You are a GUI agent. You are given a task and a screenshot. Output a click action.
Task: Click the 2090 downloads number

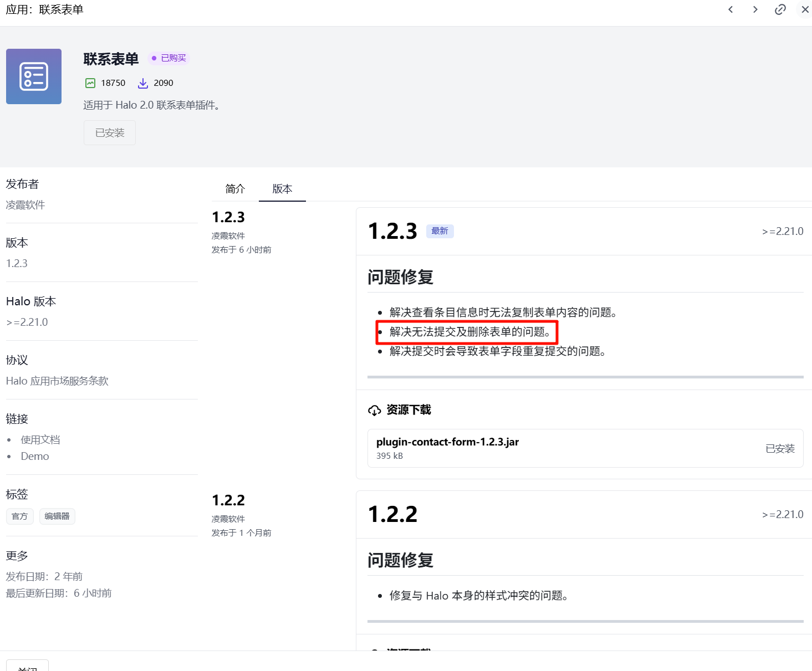click(164, 83)
